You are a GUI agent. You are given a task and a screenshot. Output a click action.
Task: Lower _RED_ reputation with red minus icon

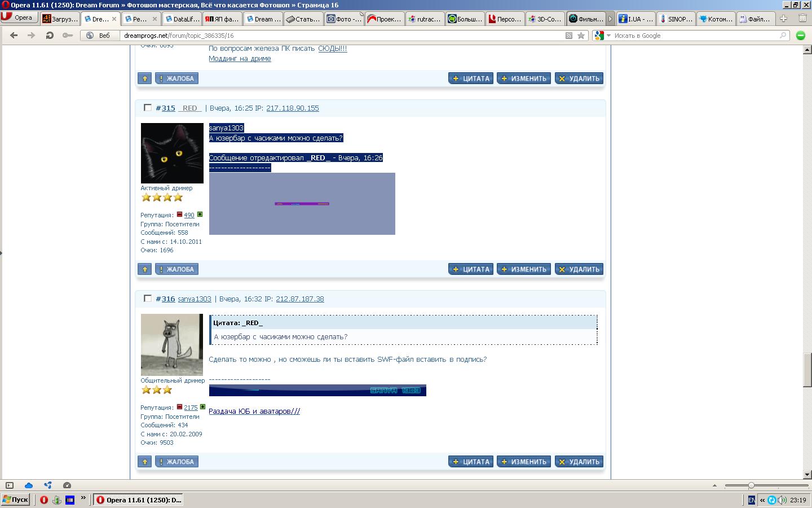click(179, 214)
